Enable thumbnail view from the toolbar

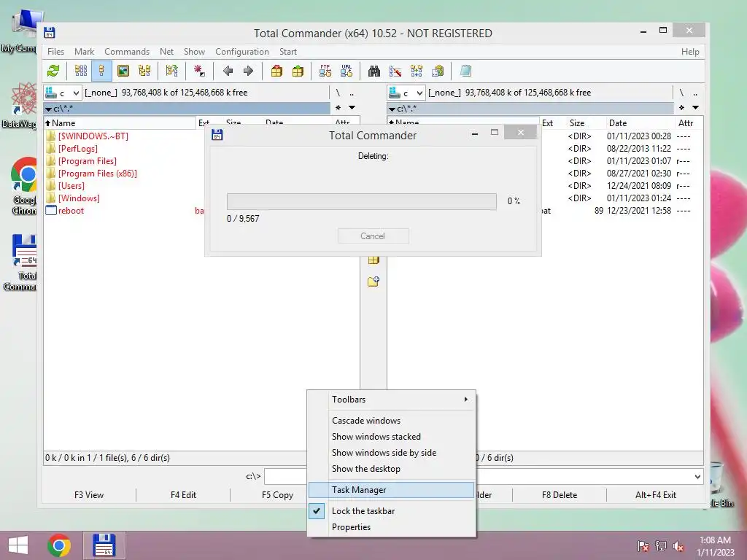pyautogui.click(x=123, y=71)
